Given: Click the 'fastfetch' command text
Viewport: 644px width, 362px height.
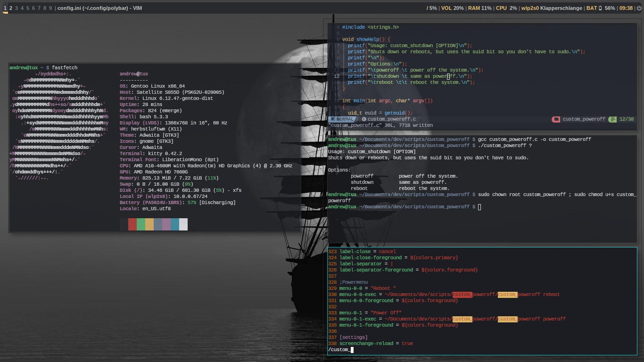Looking at the screenshot, I should (x=65, y=68).
